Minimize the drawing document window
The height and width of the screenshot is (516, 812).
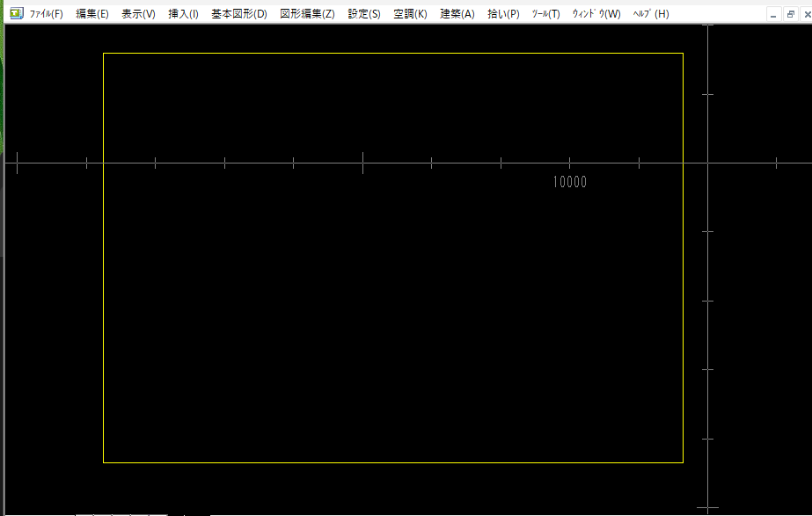click(772, 14)
